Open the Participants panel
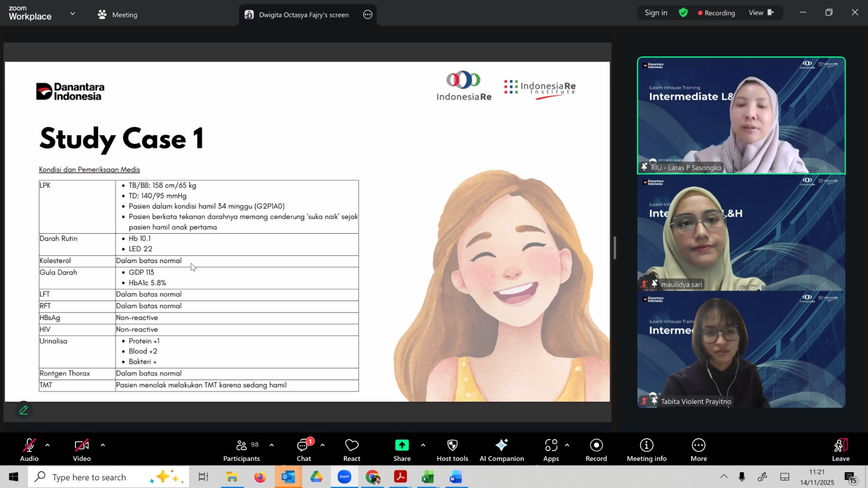 click(241, 450)
